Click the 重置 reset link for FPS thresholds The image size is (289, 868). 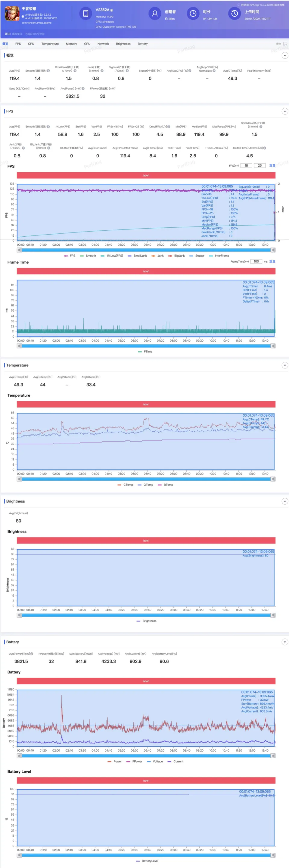(x=272, y=165)
